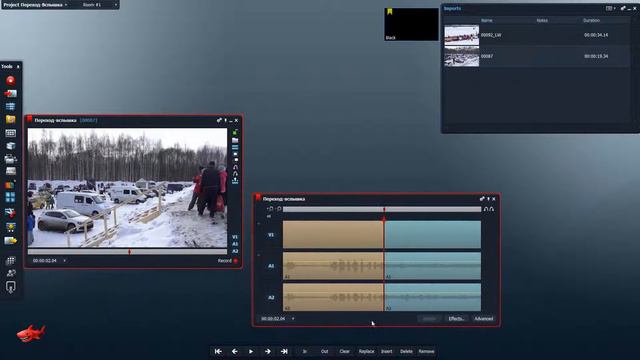Step back one frame with left arrow
Image resolution: width=640 pixels, height=360 pixels.
click(x=235, y=351)
